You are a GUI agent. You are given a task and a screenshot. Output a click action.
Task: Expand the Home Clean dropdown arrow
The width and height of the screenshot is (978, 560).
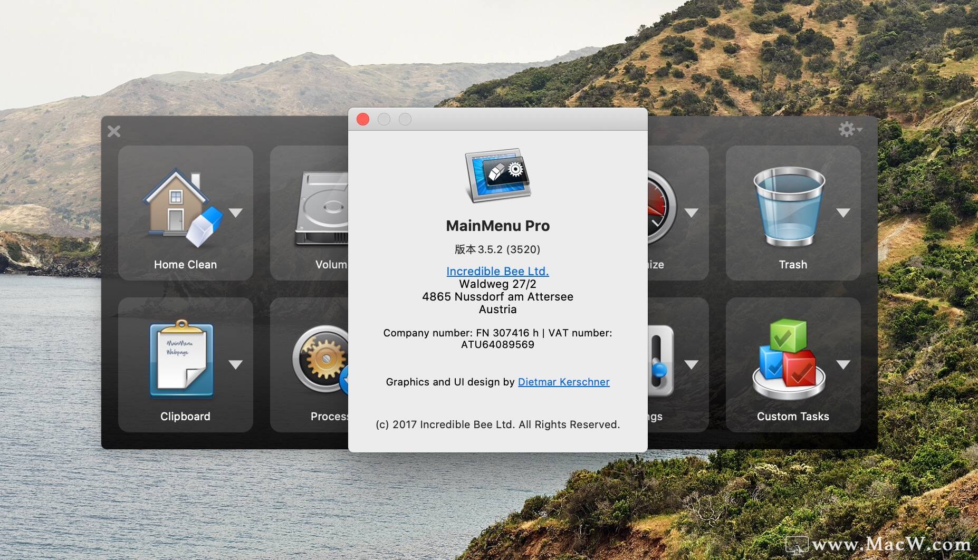tap(236, 213)
